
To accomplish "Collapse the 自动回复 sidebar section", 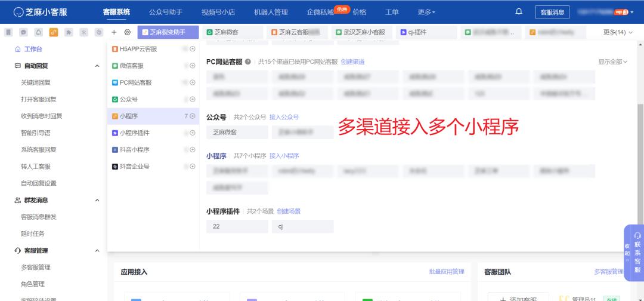I will [97, 66].
